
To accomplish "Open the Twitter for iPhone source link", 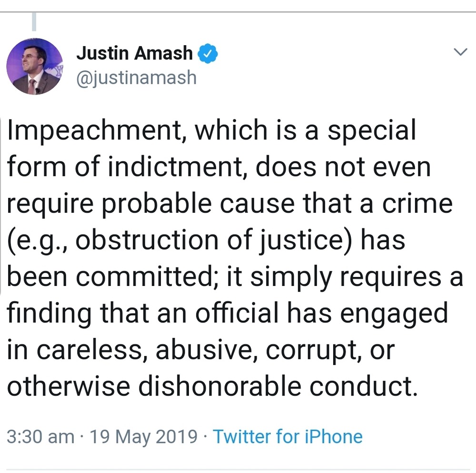I will pos(288,436).
